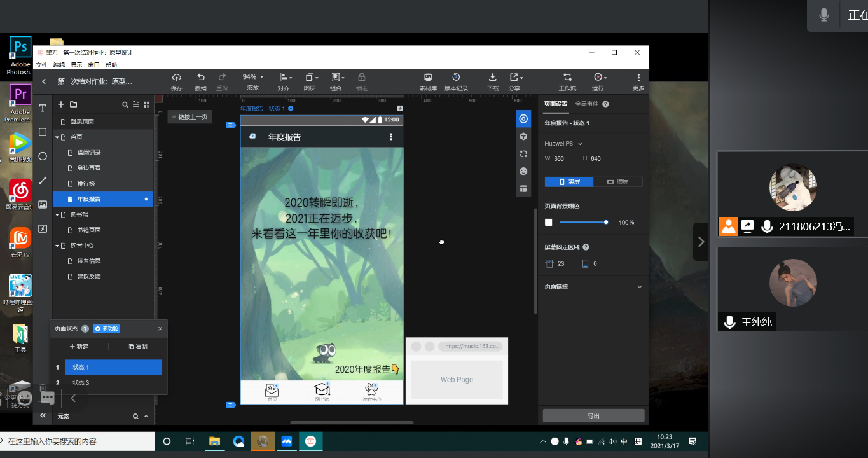
Task: Open File Explorer from the taskbar
Action: (215, 441)
